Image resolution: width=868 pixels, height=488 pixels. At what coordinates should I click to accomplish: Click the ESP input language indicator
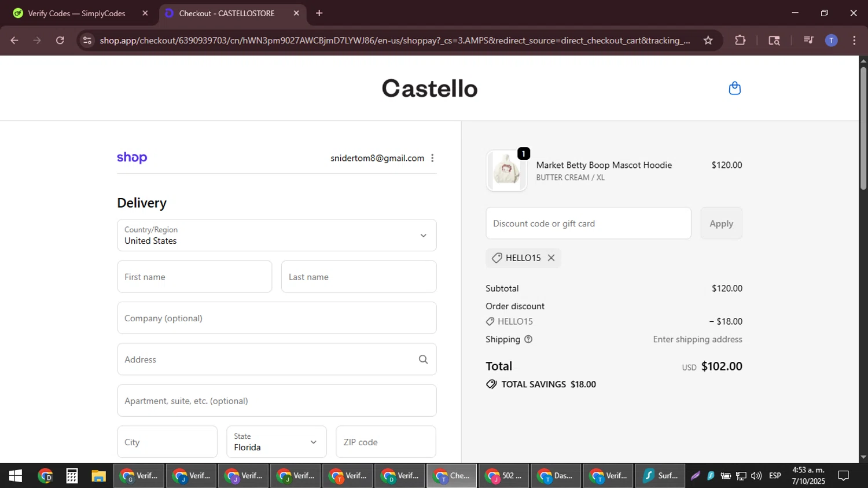775,476
